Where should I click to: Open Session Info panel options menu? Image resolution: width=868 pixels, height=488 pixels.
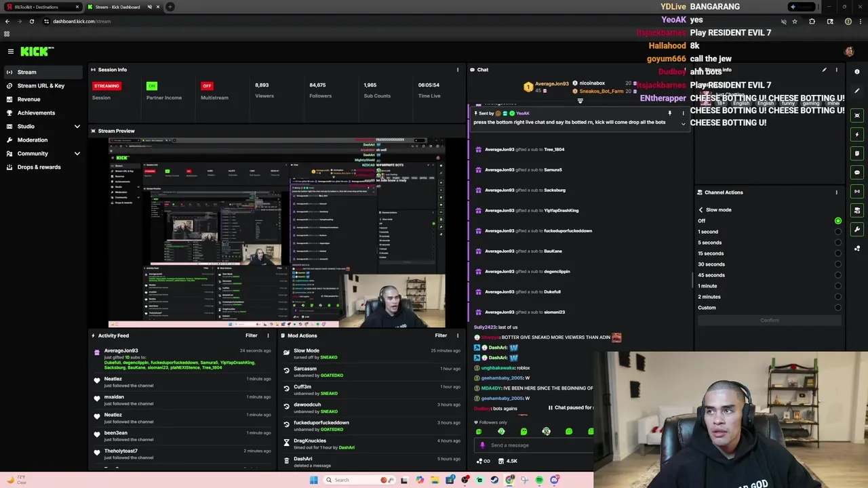pos(458,70)
